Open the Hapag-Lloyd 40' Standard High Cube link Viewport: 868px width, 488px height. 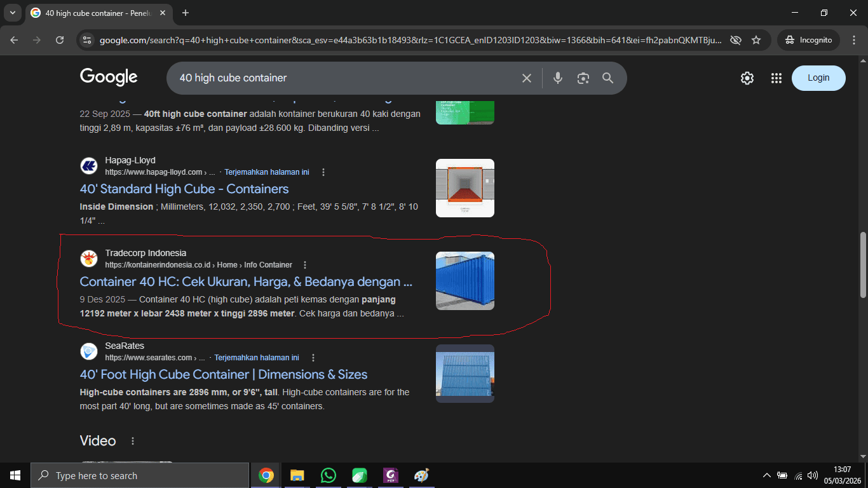pyautogui.click(x=184, y=189)
